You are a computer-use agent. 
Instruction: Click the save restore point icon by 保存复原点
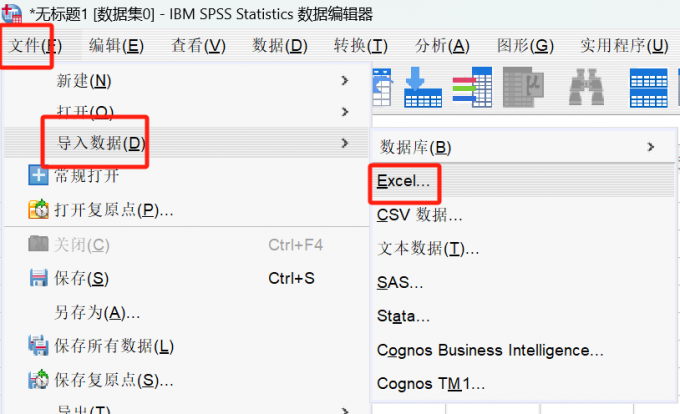point(38,379)
